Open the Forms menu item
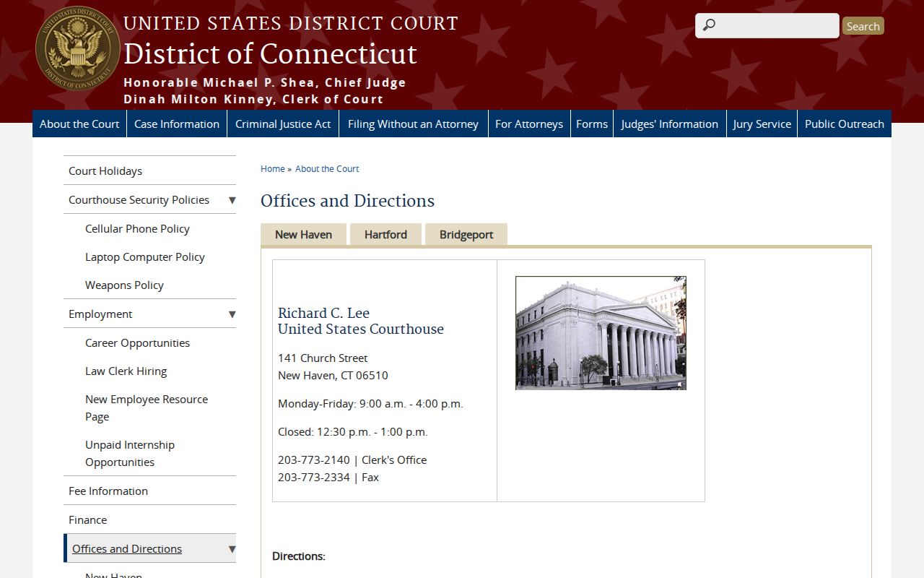924x578 pixels. [x=592, y=124]
